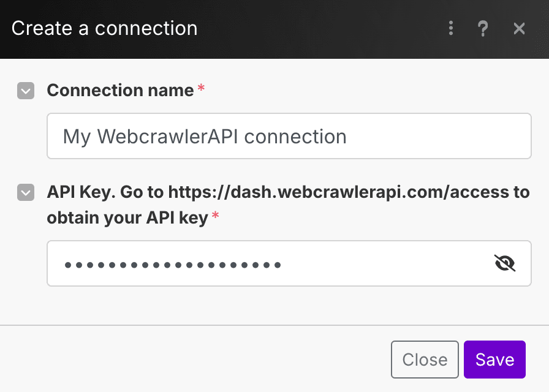Click the X icon in the dialog header
549x392 pixels.
click(x=520, y=28)
